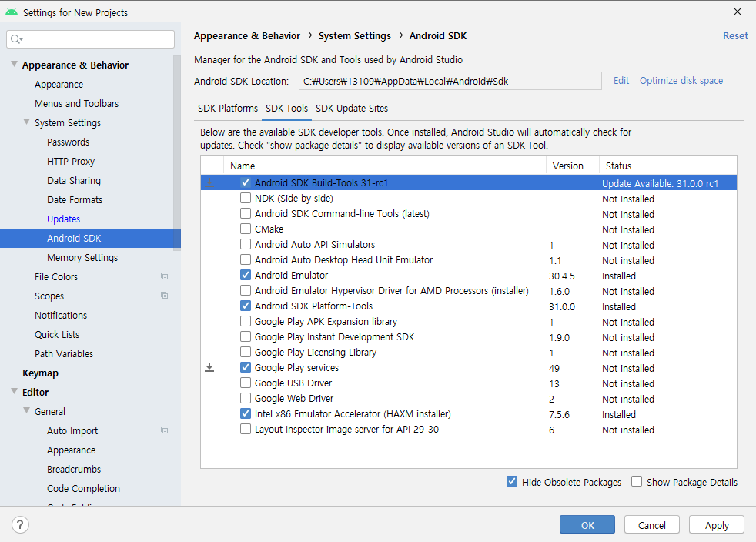The width and height of the screenshot is (756, 542).
Task: Toggle Hide Obsolete Packages checkbox
Action: (x=512, y=482)
